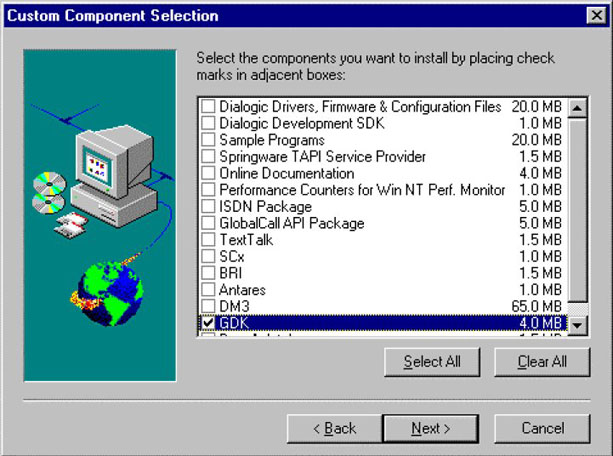Viewport: 613px width, 456px height.
Task: Select the BRI list entry label
Action: pos(231,273)
